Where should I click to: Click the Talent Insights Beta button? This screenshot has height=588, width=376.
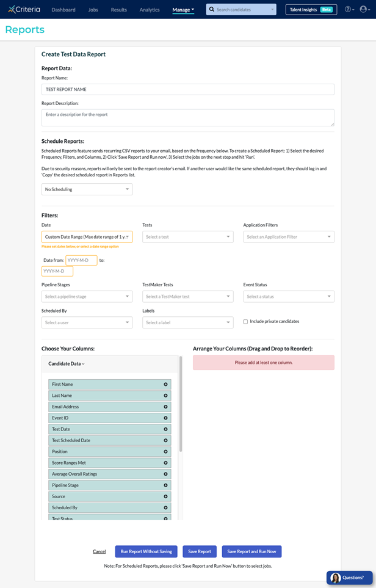[311, 9]
